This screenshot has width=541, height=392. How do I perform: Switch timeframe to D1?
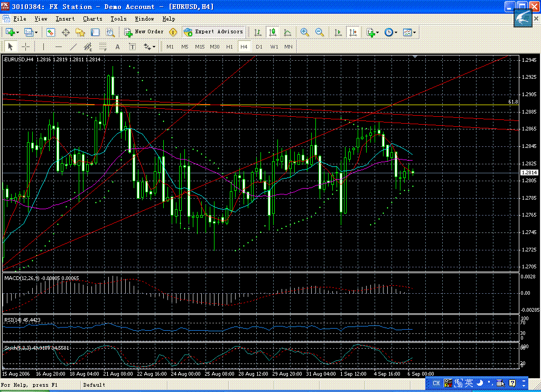(259, 46)
